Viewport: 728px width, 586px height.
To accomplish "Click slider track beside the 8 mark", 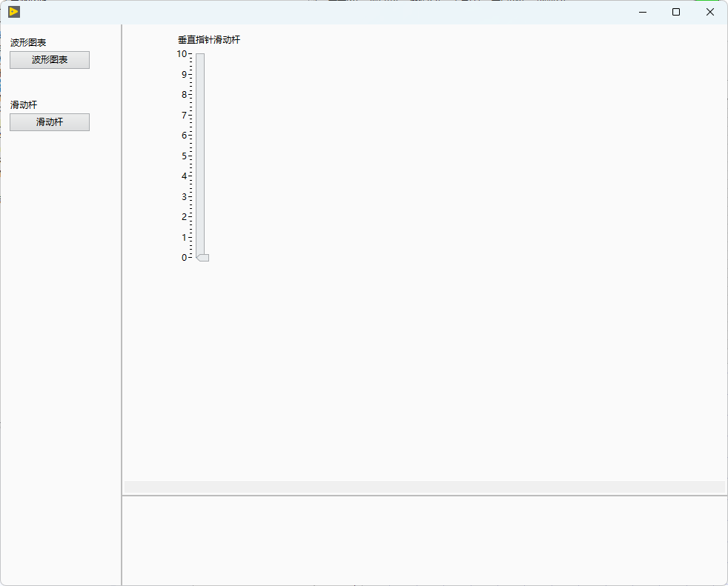I will click(200, 95).
